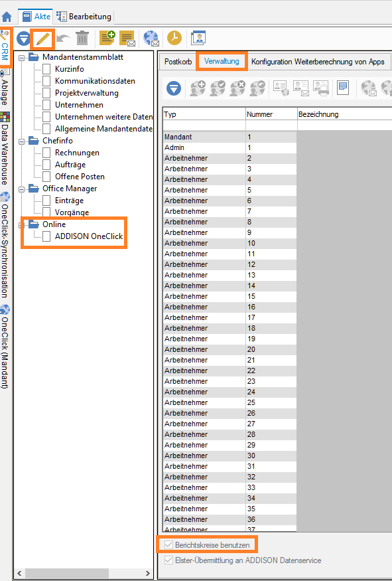Open the Ablage sidebar panel
The image size is (392, 581).
point(5,87)
